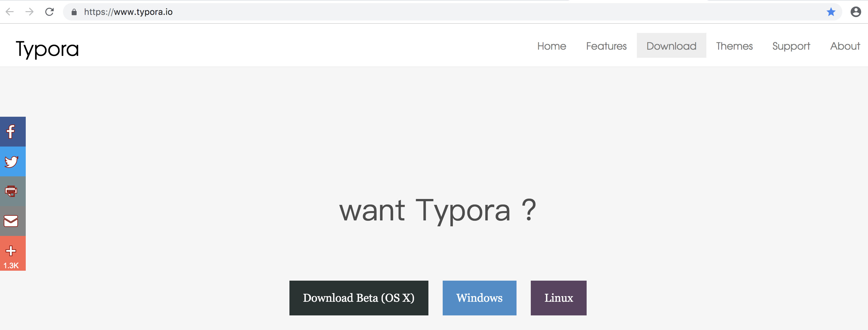
Task: Click the browser back arrow
Action: tap(10, 12)
